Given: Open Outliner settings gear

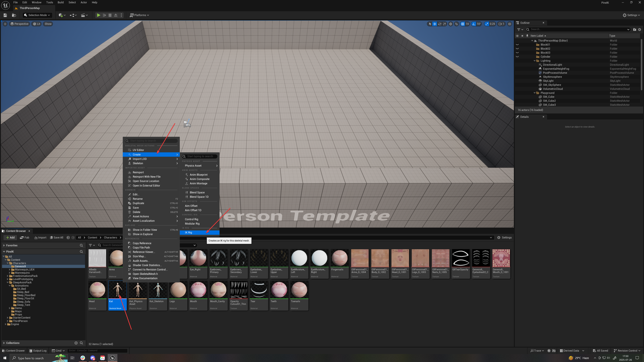Looking at the screenshot, I should [x=639, y=29].
